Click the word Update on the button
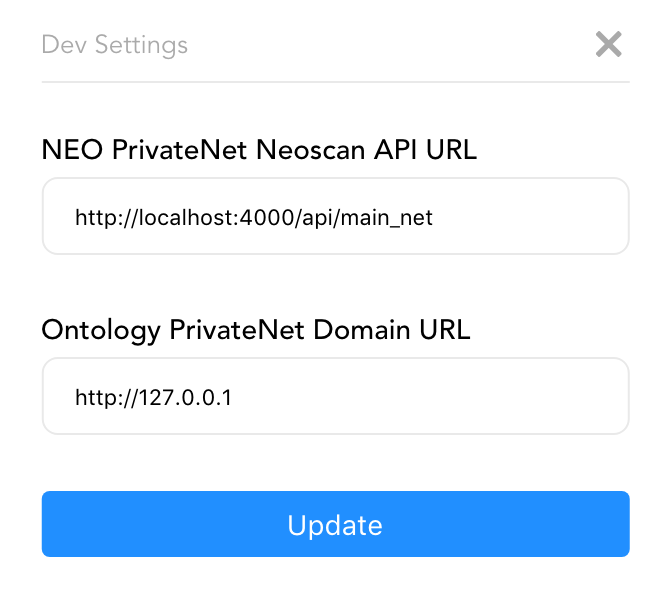672x594 pixels. point(335,524)
